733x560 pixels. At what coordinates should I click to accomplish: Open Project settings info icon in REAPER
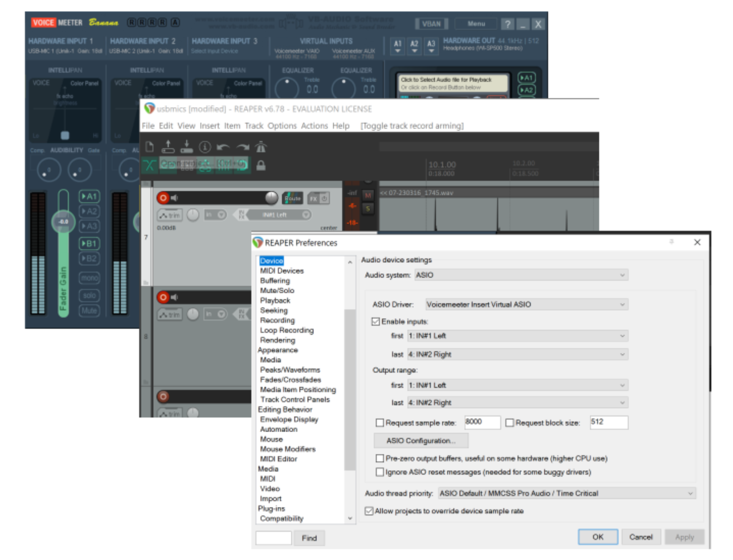tap(205, 146)
